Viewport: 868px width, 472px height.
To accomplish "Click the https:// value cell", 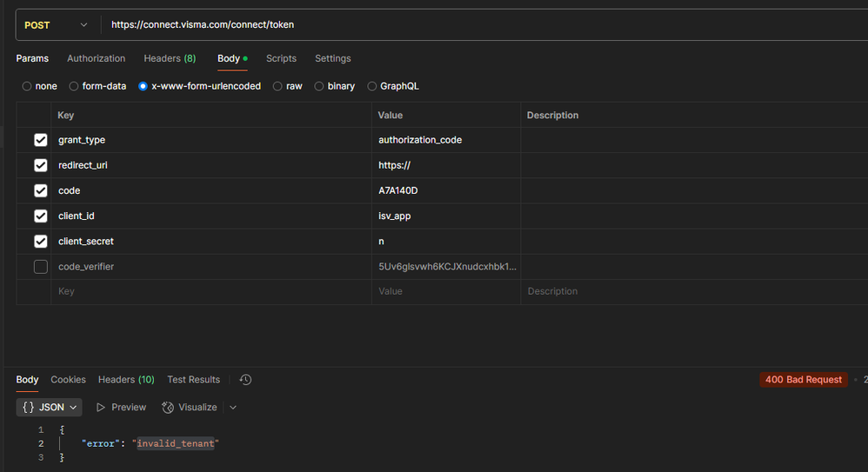I will 446,165.
